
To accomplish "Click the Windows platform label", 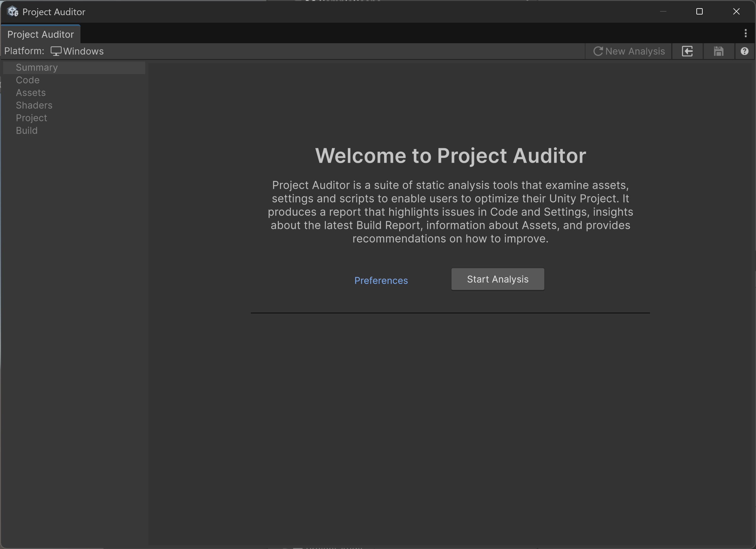I will [83, 51].
